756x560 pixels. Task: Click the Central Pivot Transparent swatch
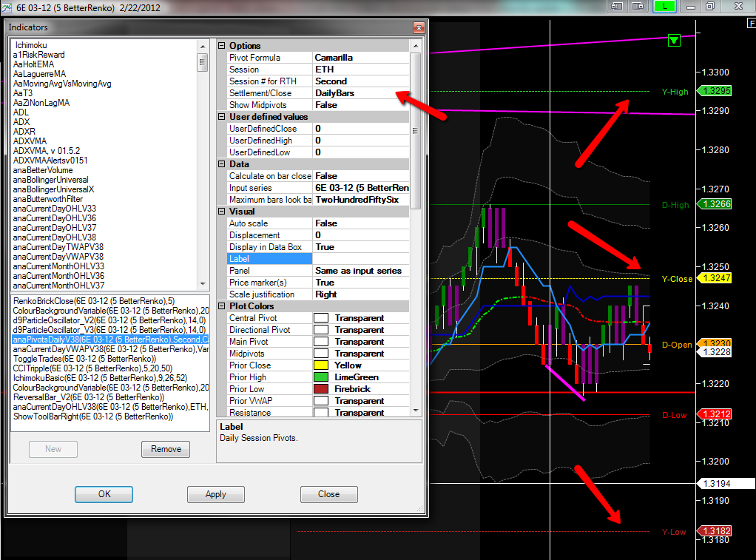point(321,318)
